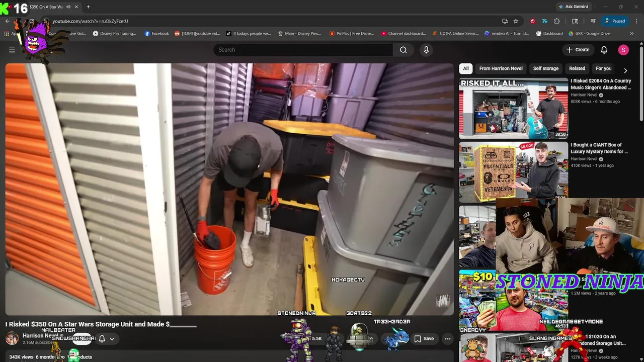Select the 'Related' chip

tap(577, 68)
